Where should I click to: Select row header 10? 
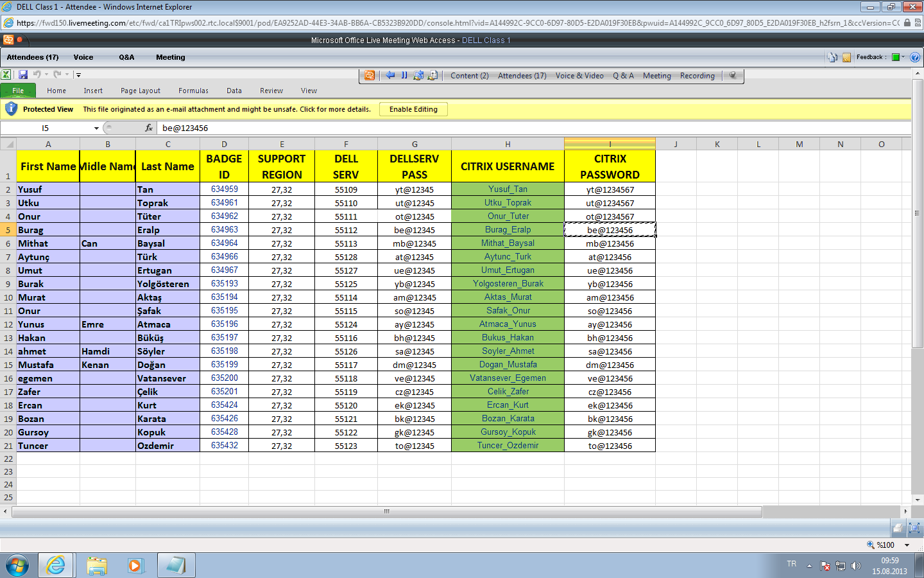pos(8,297)
